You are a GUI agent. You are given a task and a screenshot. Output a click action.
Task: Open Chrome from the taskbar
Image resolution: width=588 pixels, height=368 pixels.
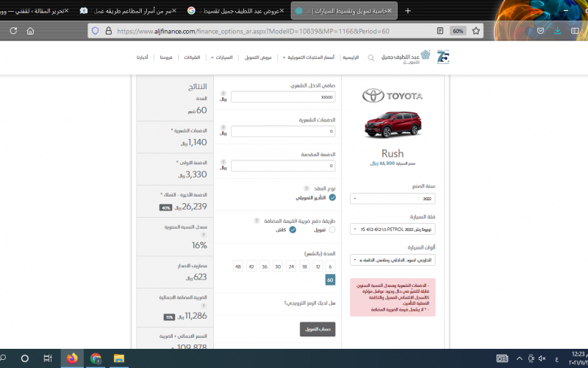point(96,358)
